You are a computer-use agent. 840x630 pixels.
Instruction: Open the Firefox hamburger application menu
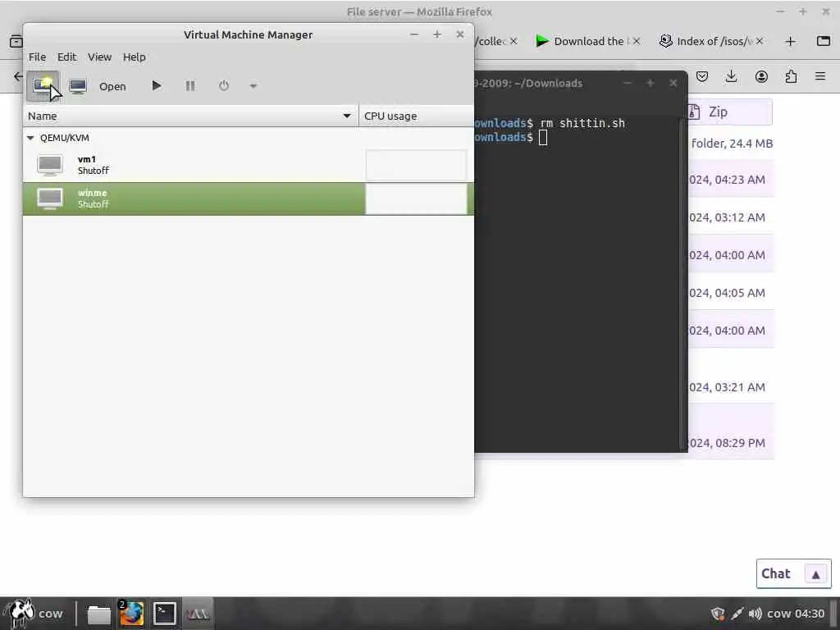tap(820, 76)
